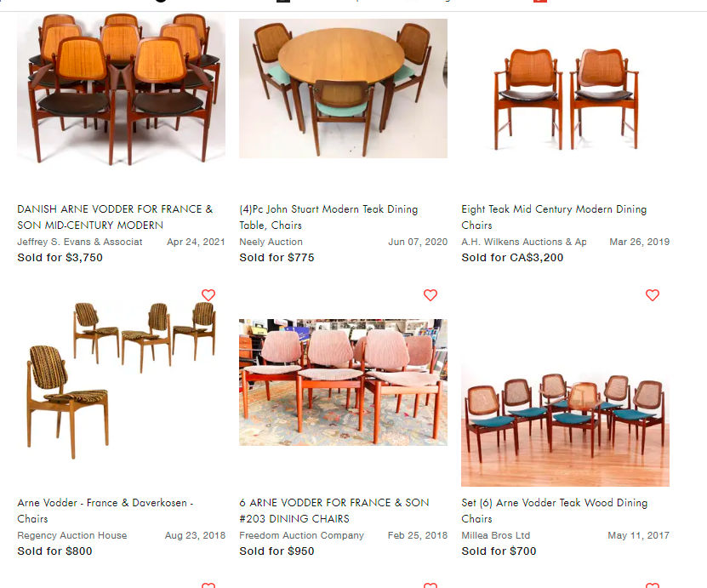The height and width of the screenshot is (588, 707).
Task: Open (4)Pc John Stuart Modern Teak listing
Action: pos(328,217)
